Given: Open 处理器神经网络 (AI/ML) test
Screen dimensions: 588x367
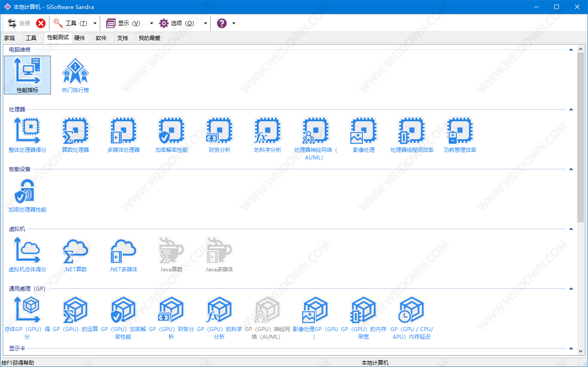Looking at the screenshot, I should pyautogui.click(x=316, y=138).
